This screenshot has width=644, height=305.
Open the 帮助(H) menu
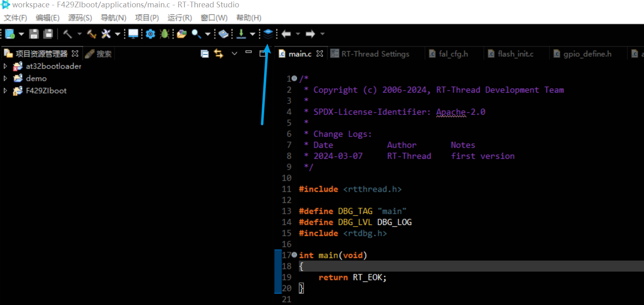249,18
